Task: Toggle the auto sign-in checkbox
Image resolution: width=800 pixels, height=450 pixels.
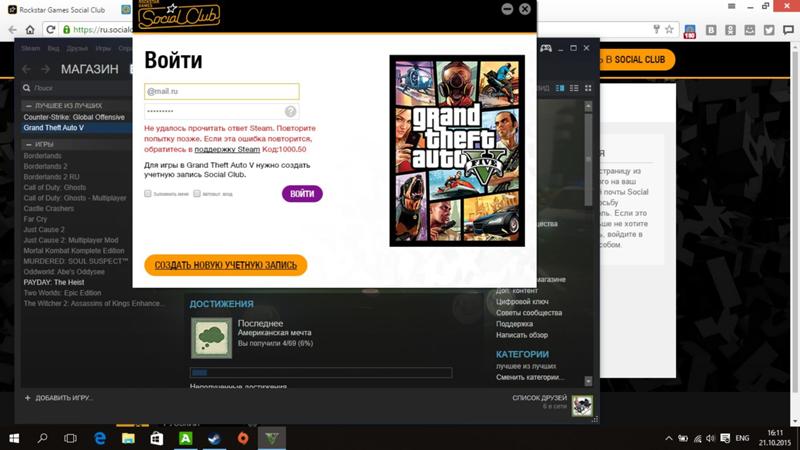Action: pos(197,193)
